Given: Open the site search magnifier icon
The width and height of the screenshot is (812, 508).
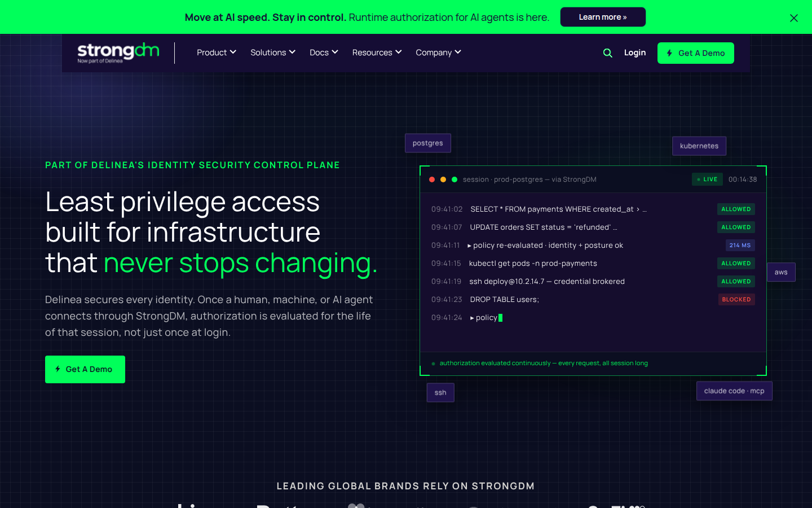Looking at the screenshot, I should (607, 53).
